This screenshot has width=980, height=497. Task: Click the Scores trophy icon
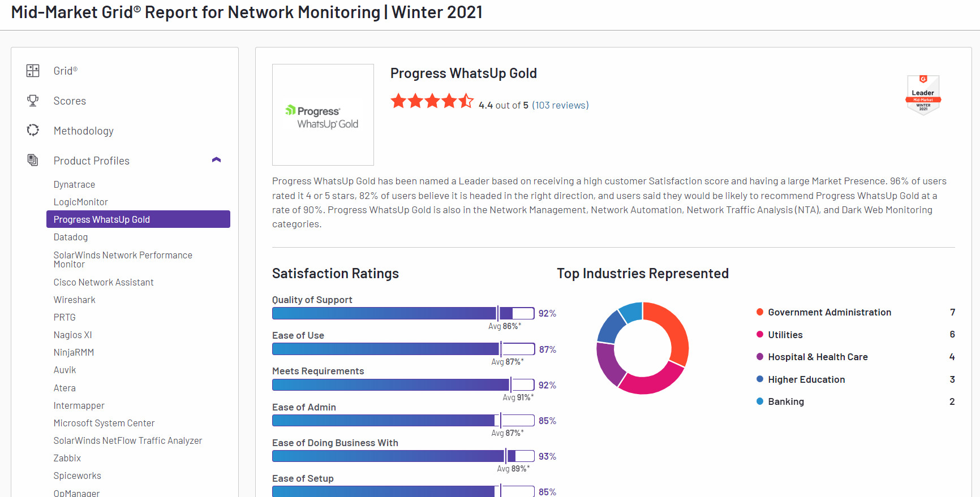[33, 101]
